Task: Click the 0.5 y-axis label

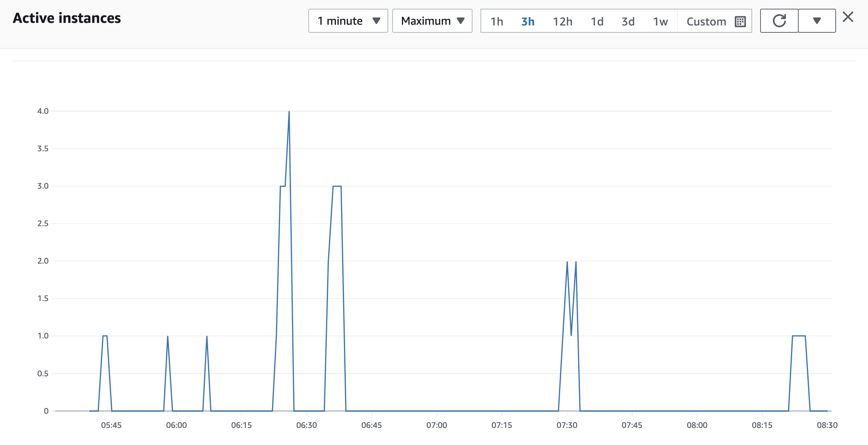Action: [43, 374]
